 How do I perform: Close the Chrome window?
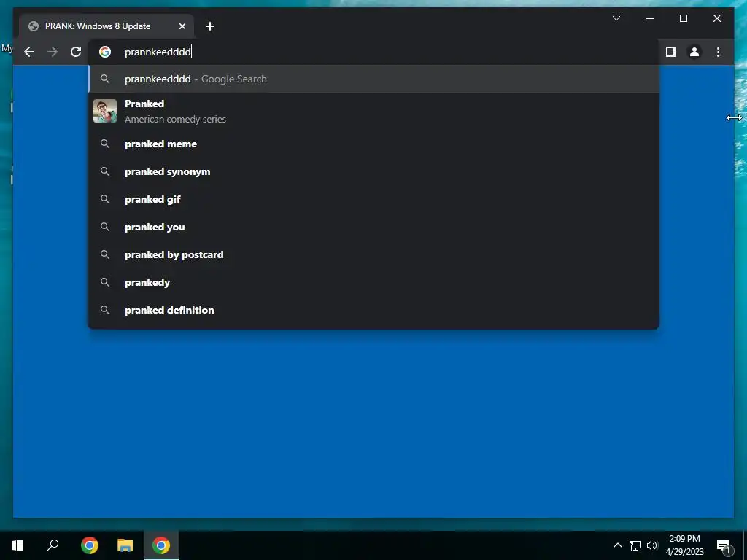pos(716,18)
